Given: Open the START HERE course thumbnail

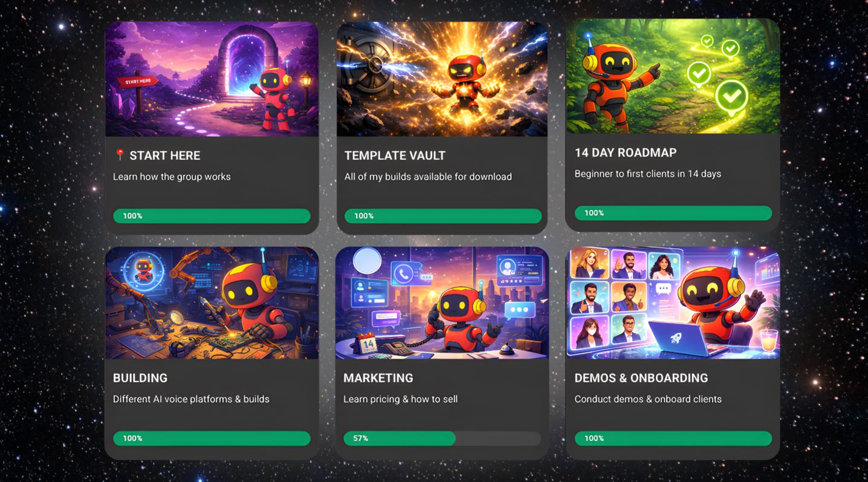Looking at the screenshot, I should (212, 79).
